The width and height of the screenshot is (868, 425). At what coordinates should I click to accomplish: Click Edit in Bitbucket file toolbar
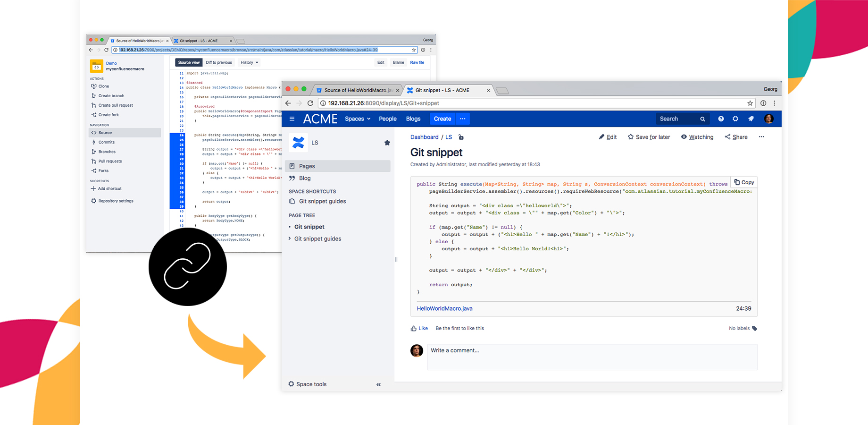[x=381, y=62]
